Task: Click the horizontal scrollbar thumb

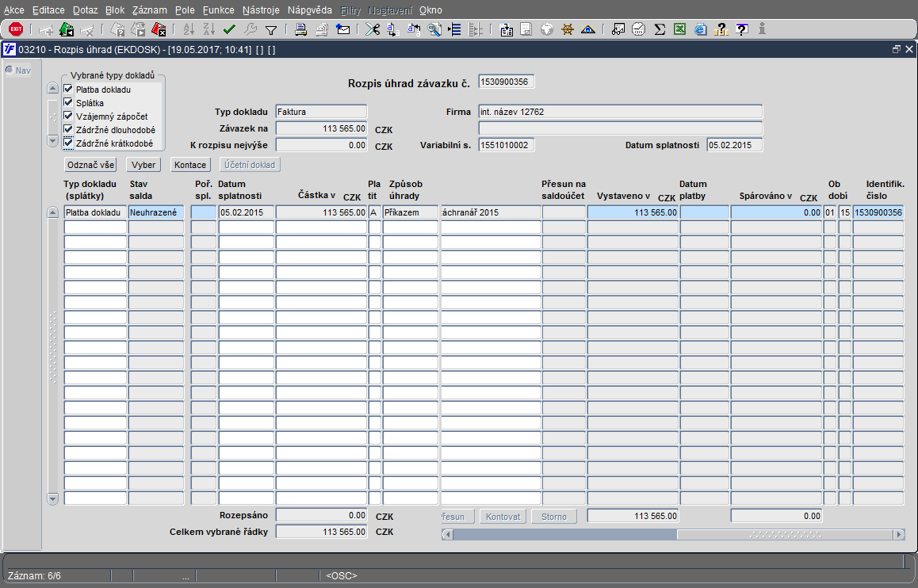Action: pos(785,534)
